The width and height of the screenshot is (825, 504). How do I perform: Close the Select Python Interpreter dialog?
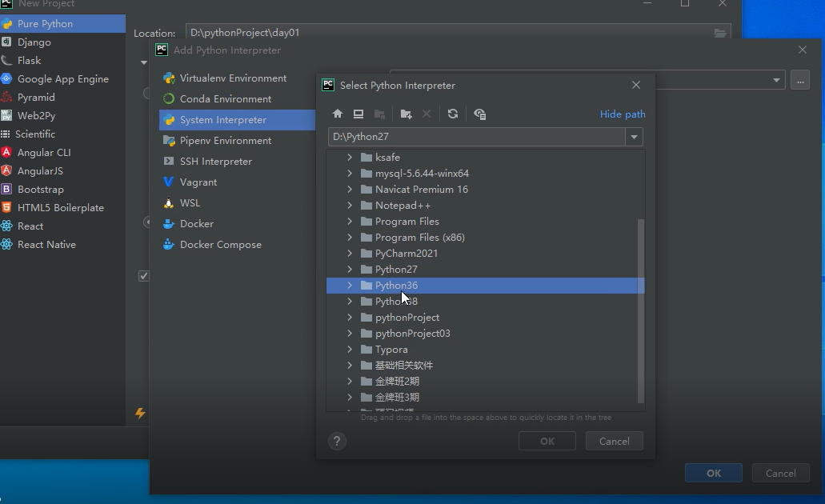pyautogui.click(x=636, y=85)
